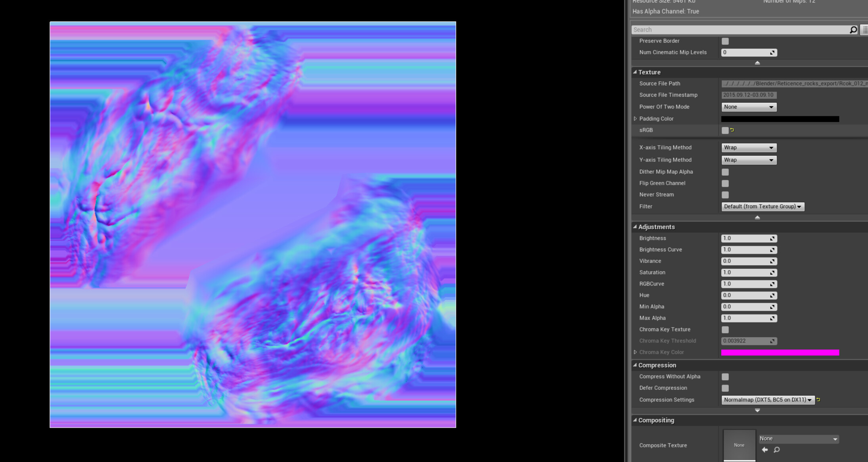Hide advanced Texture options arrow
Image resolution: width=868 pixels, height=462 pixels.
coord(757,217)
